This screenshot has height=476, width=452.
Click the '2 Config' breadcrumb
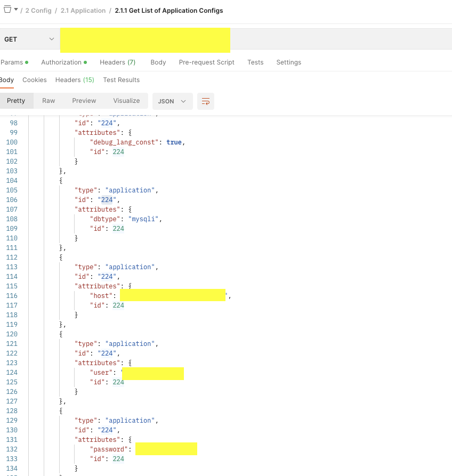click(x=38, y=11)
